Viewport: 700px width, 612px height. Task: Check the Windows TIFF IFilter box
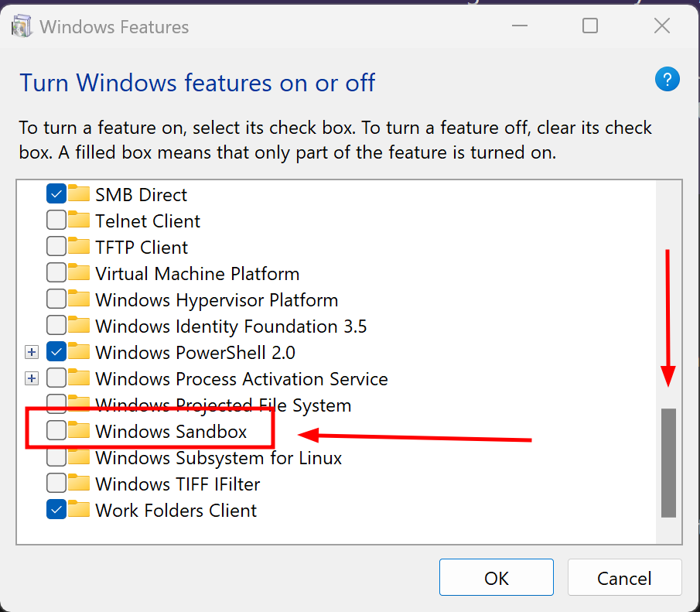coord(56,484)
